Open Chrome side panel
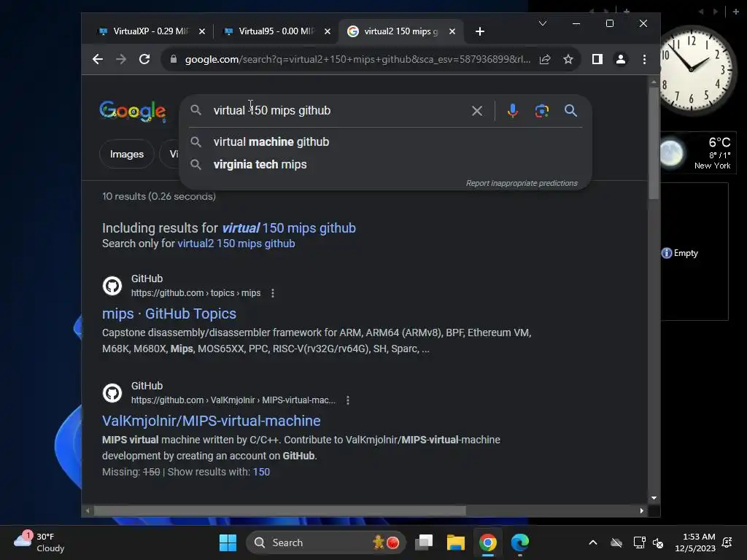This screenshot has height=560, width=747. [597, 59]
